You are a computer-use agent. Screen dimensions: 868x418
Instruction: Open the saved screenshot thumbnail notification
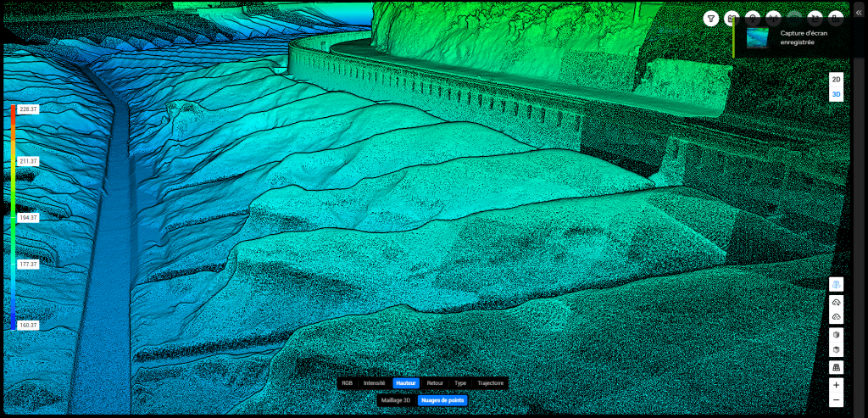click(758, 38)
